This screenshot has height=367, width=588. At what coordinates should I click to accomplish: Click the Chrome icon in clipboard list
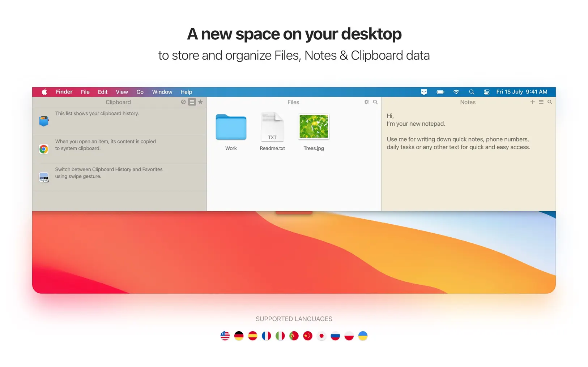click(x=44, y=149)
